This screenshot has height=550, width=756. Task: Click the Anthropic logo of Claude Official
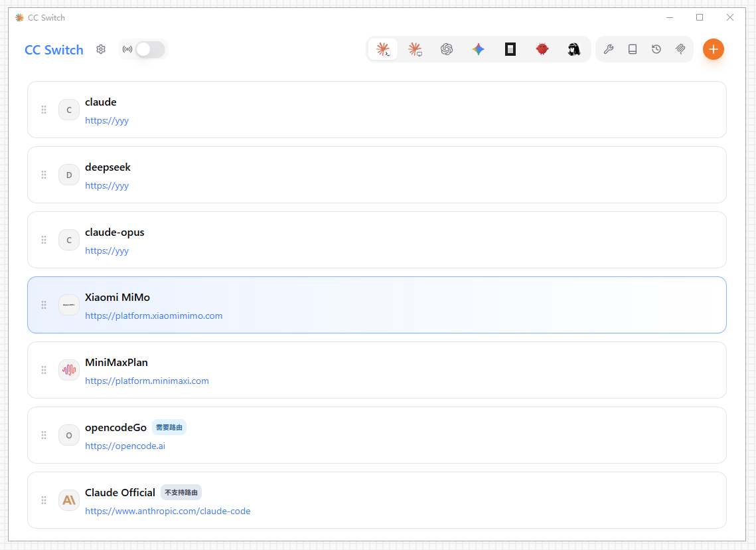(x=69, y=500)
